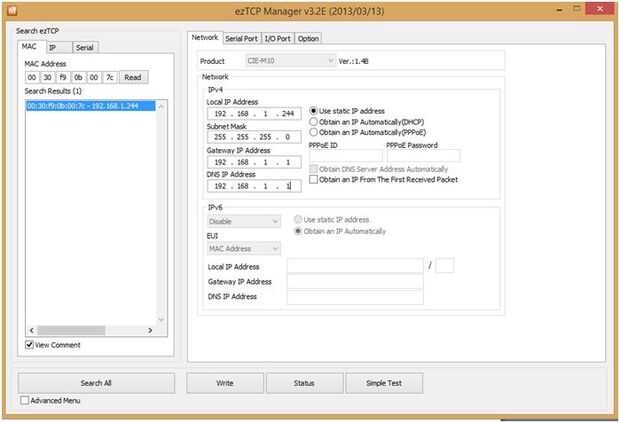Click the IPv6 DNS IP Address field
Viewport: 620px width, 423px height.
tap(355, 297)
